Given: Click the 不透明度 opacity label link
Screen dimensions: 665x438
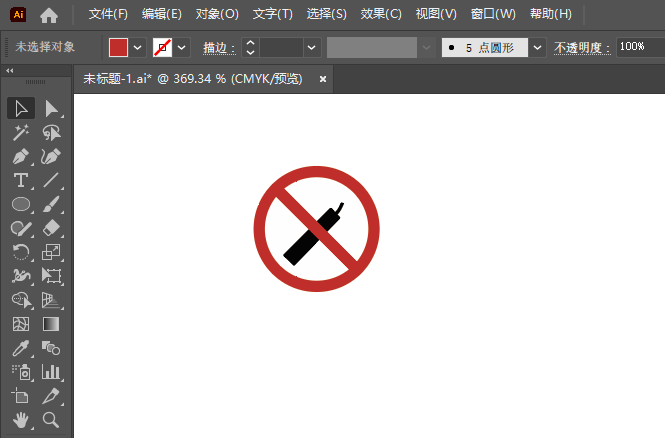Looking at the screenshot, I should [x=582, y=48].
